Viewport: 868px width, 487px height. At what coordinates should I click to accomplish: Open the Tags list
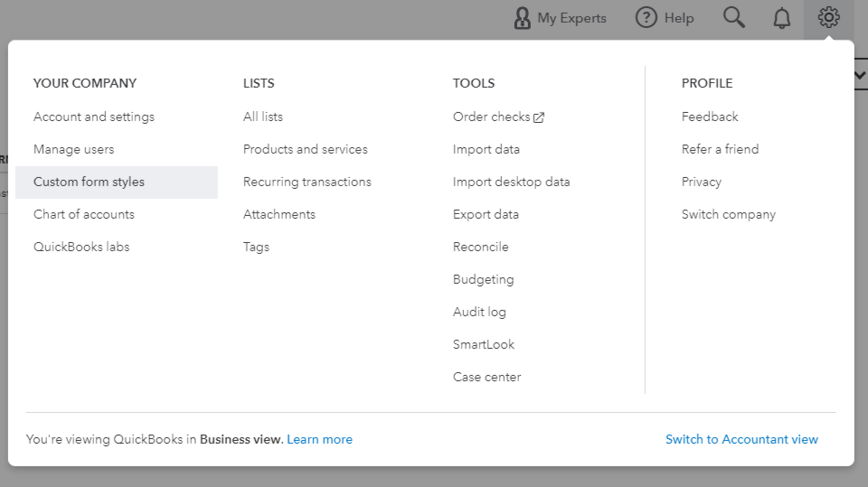(257, 247)
